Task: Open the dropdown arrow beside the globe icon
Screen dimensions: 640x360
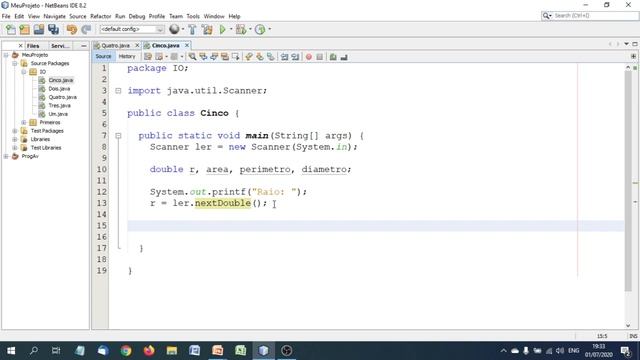Action: point(182,29)
